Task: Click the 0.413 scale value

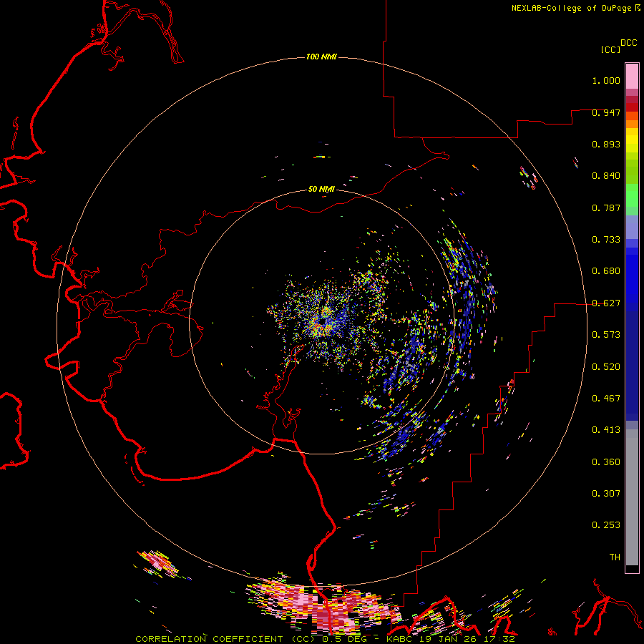Action: tap(606, 430)
